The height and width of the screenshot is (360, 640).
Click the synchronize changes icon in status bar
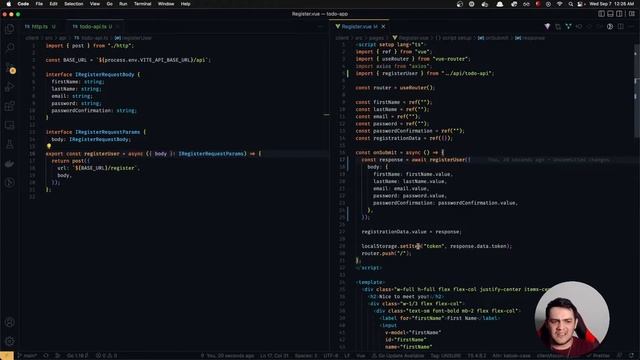pos(46,356)
